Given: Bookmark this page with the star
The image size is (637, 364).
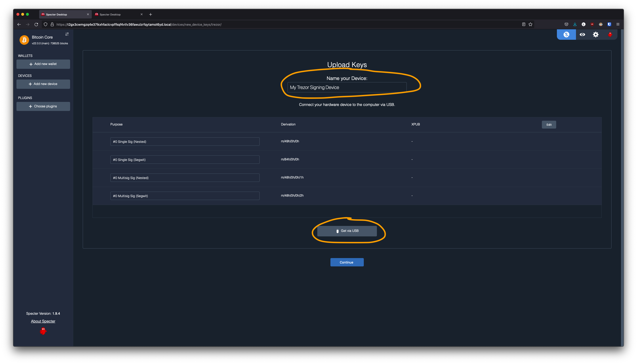Looking at the screenshot, I should (x=530, y=24).
